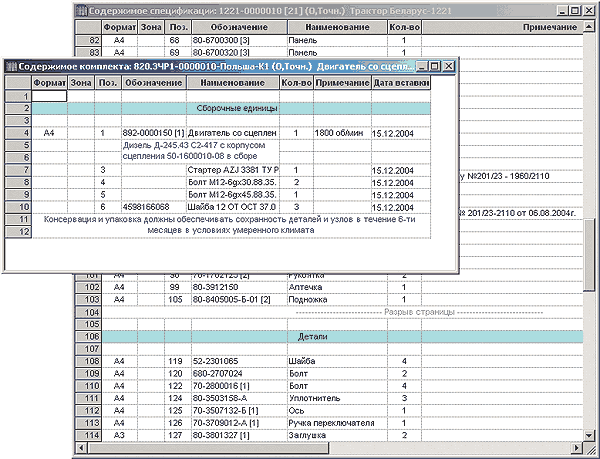Click scroll up arrow in specification window
Screen dimensions: 600x459
tap(589, 27)
